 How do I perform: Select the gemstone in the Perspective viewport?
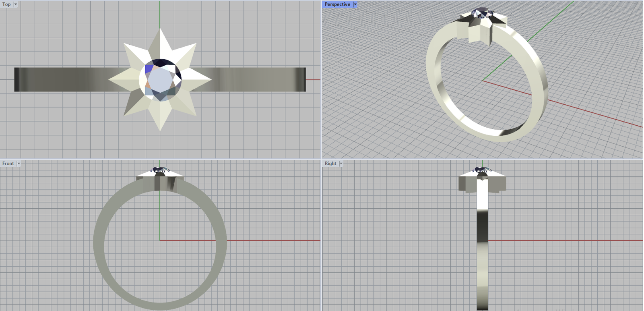(x=481, y=13)
